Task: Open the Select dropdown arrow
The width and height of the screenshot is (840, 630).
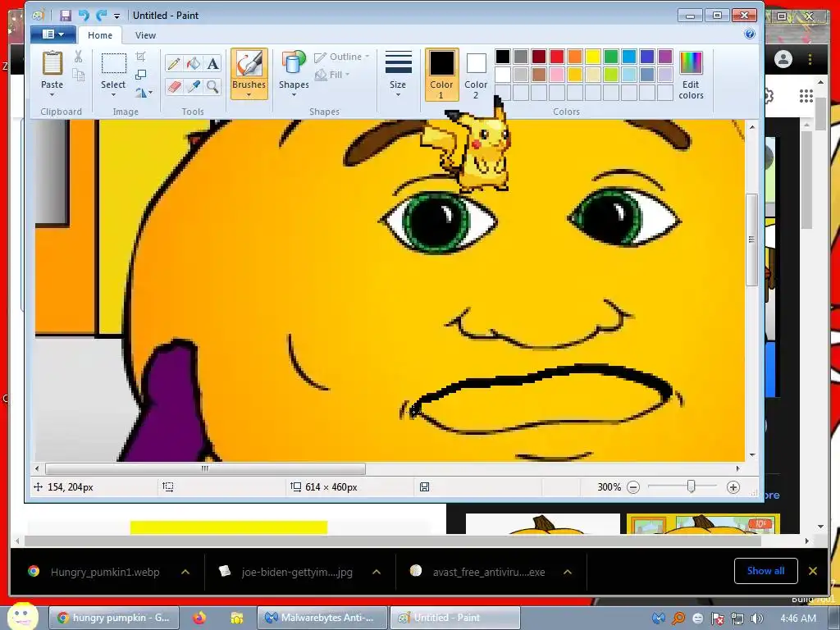Action: pyautogui.click(x=113, y=95)
